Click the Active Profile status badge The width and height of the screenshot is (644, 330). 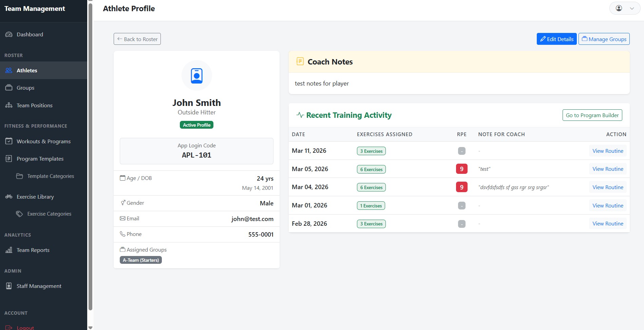196,125
